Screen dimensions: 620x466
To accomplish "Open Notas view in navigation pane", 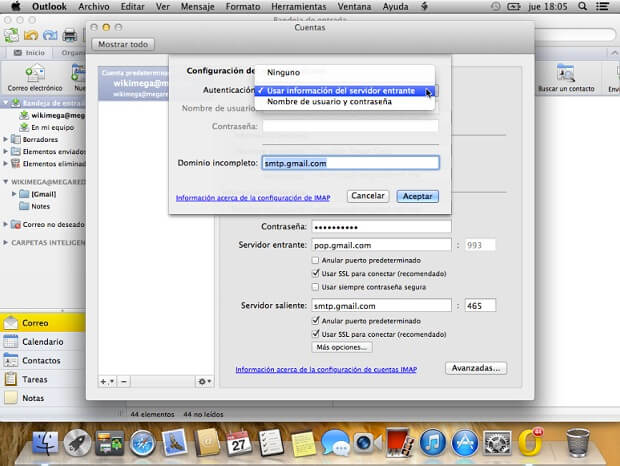I will [x=43, y=398].
